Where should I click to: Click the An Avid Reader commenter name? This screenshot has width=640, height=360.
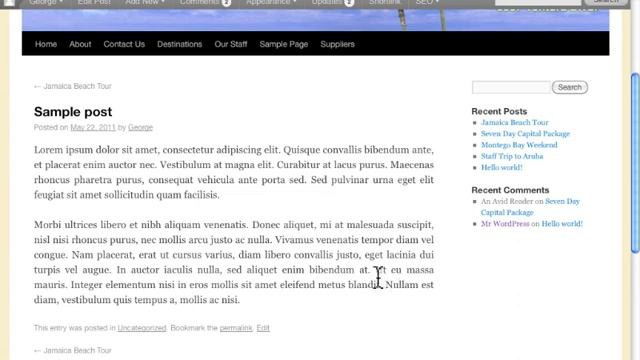coord(507,201)
